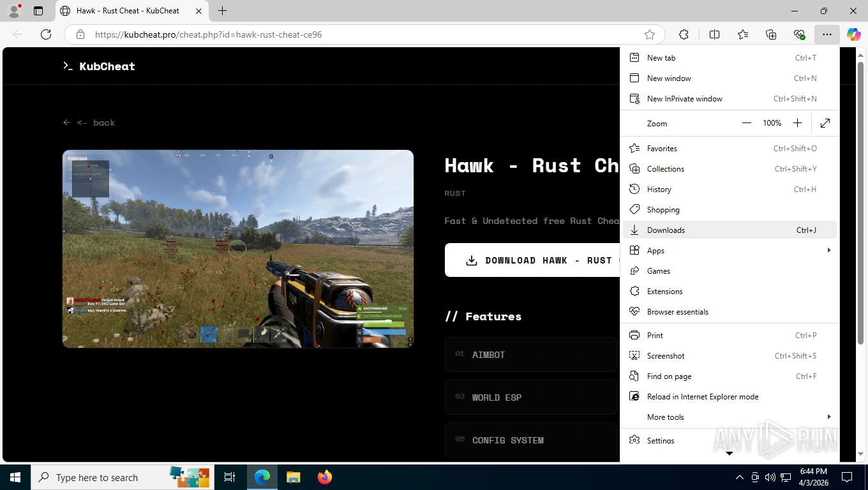Select the CONFIG SYSTEM feature card
The height and width of the screenshot is (490, 868).
(x=531, y=440)
